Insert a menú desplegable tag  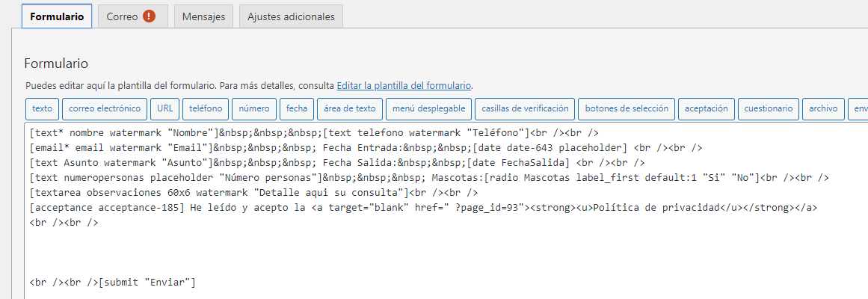pos(428,109)
